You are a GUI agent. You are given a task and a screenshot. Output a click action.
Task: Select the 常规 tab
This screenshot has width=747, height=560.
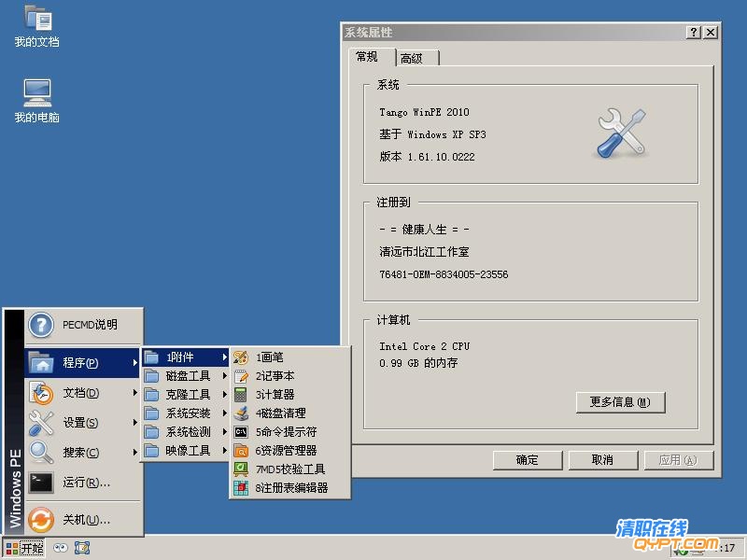[x=372, y=57]
